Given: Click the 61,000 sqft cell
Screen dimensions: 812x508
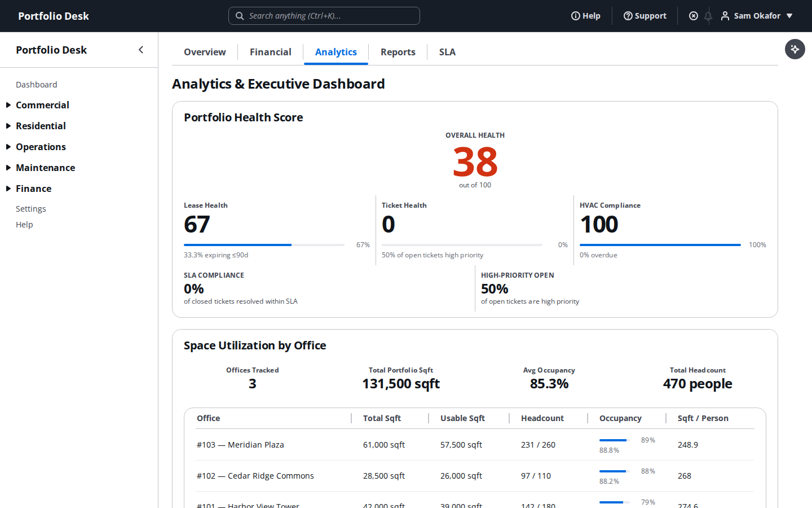Looking at the screenshot, I should (384, 445).
